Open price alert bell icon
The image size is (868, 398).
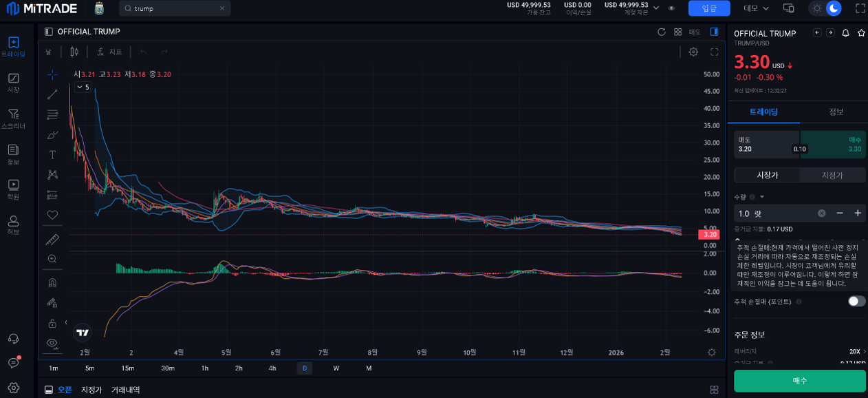845,33
